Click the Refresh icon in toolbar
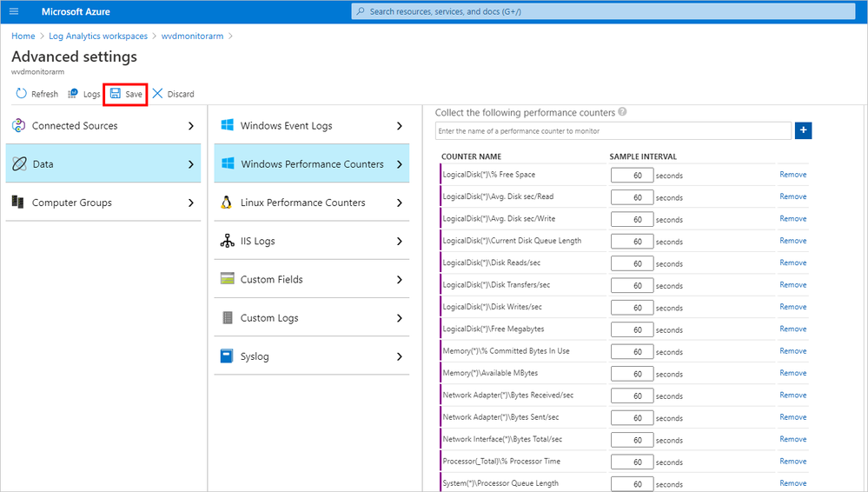This screenshot has height=492, width=868. point(21,94)
